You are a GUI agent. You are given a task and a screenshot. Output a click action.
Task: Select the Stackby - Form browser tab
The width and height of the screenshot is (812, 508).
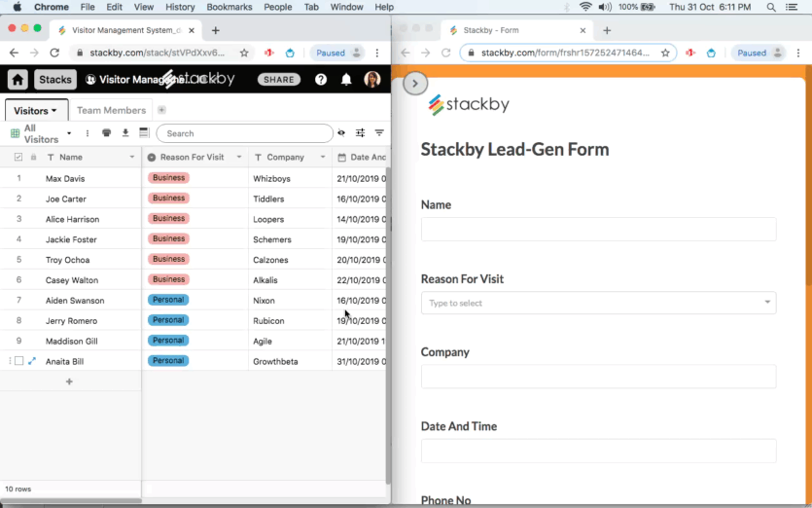click(x=518, y=30)
